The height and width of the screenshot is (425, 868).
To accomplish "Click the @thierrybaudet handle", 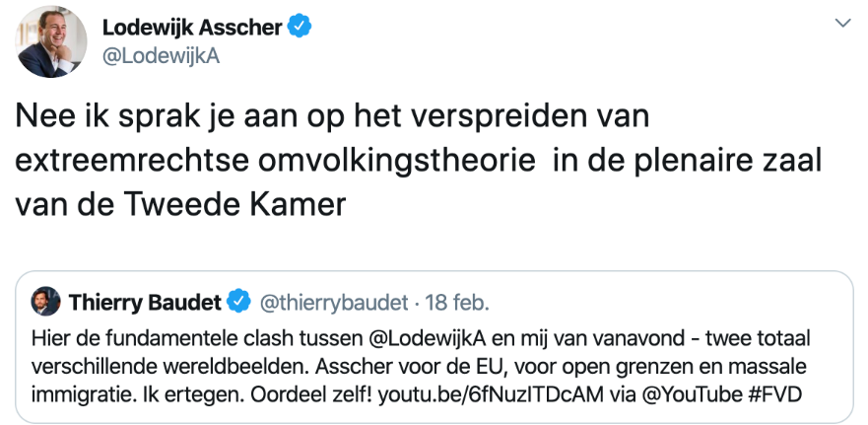I will (x=334, y=303).
